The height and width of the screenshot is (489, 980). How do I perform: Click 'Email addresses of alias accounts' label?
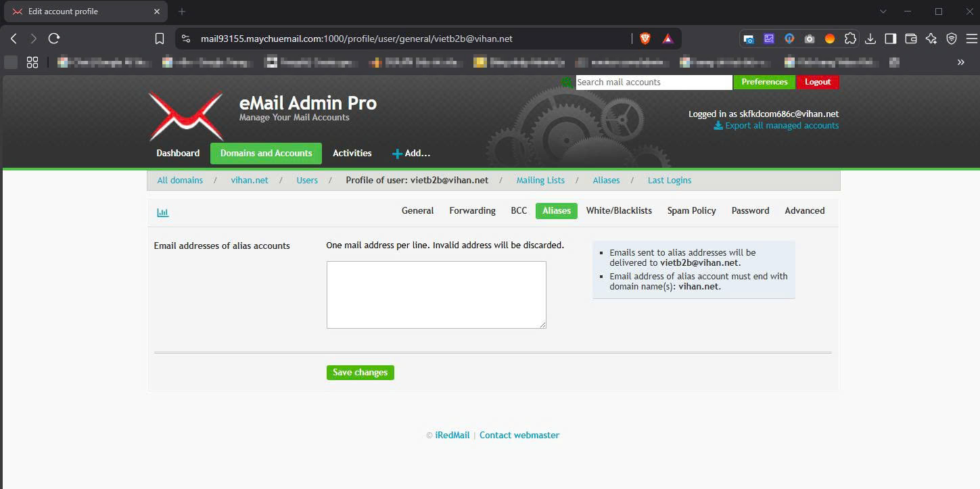pyautogui.click(x=222, y=246)
